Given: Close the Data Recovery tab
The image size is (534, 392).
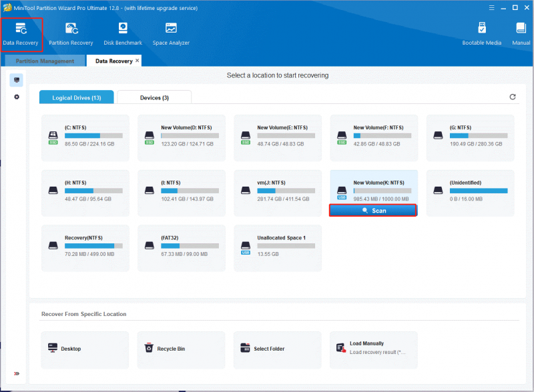Looking at the screenshot, I should point(138,61).
